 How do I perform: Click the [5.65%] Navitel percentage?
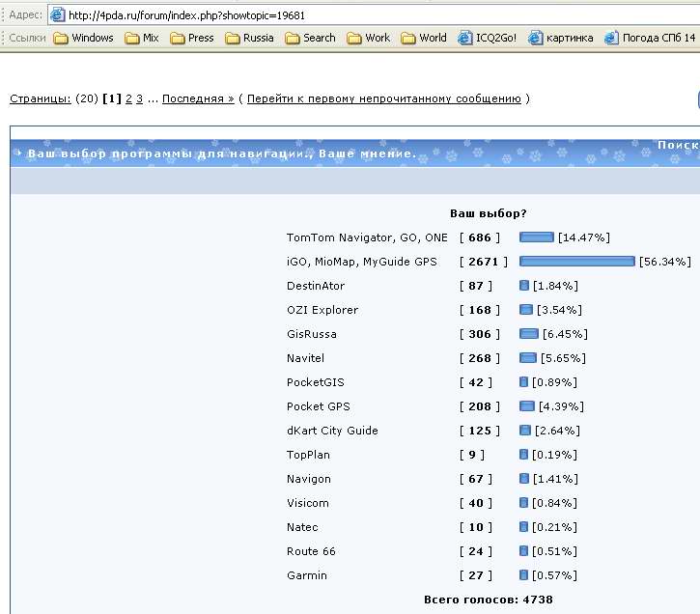point(563,358)
